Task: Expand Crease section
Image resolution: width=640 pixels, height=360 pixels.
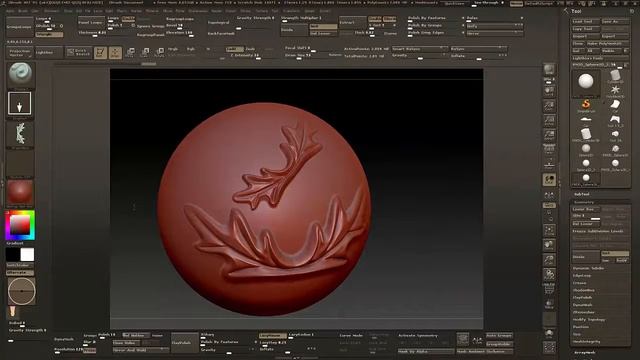Action: coord(580,283)
